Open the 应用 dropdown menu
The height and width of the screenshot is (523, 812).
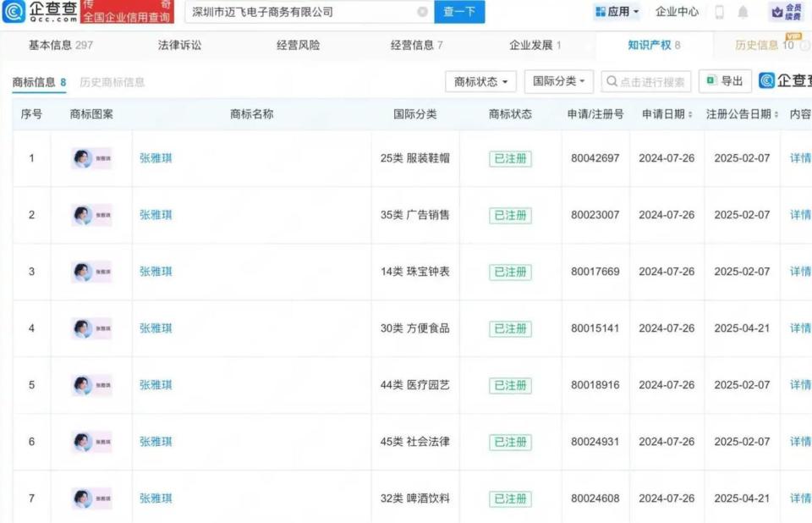click(617, 11)
